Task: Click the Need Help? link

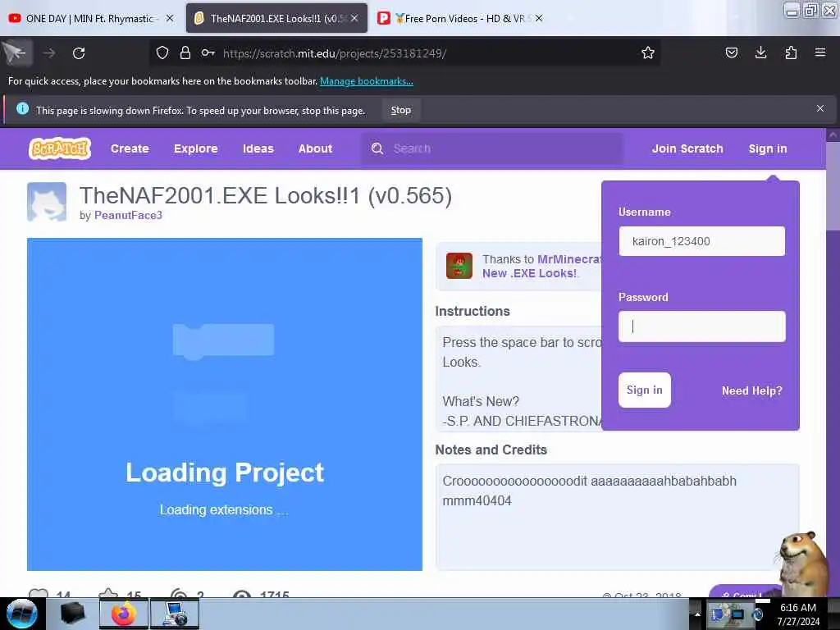Action: pyautogui.click(x=751, y=390)
